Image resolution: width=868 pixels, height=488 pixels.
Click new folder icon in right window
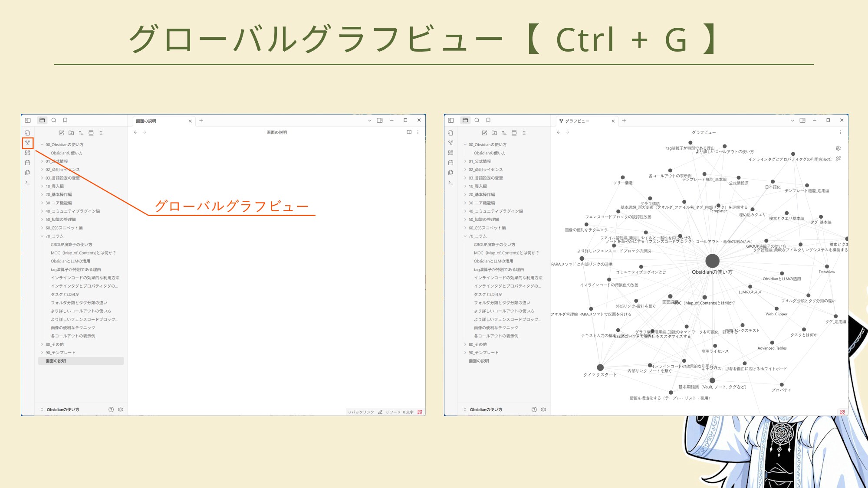[494, 133]
